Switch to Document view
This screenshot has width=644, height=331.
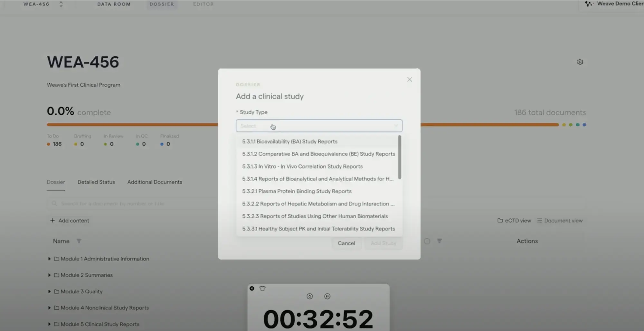[x=560, y=221]
